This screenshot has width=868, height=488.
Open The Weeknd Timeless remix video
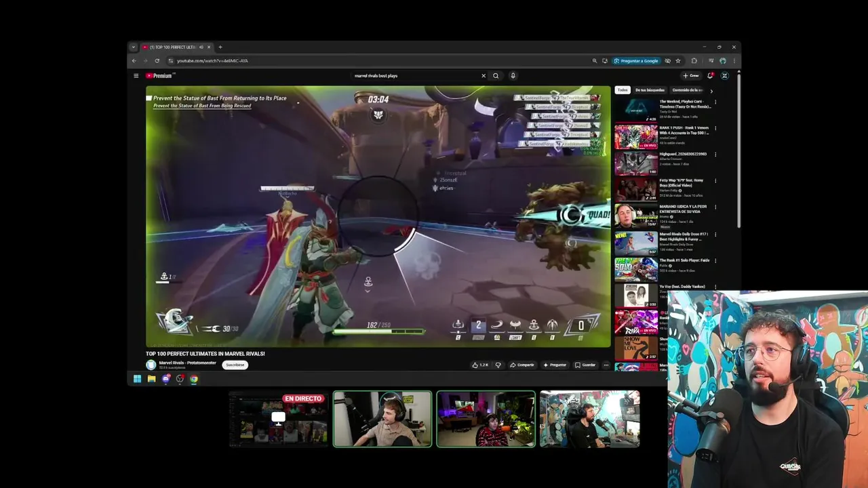coord(636,110)
